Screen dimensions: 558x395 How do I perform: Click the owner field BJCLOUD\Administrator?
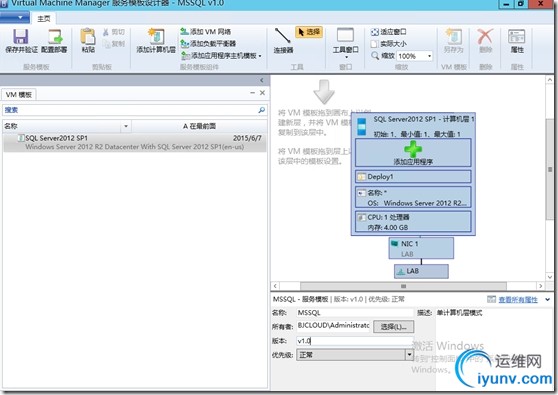pyautogui.click(x=333, y=325)
